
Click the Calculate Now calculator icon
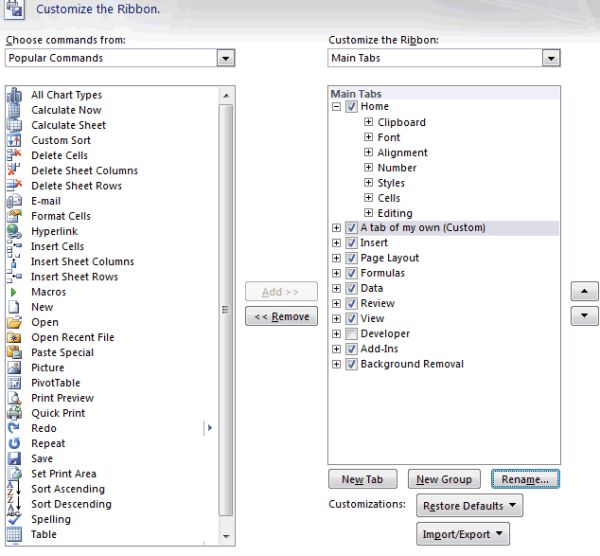point(14,110)
